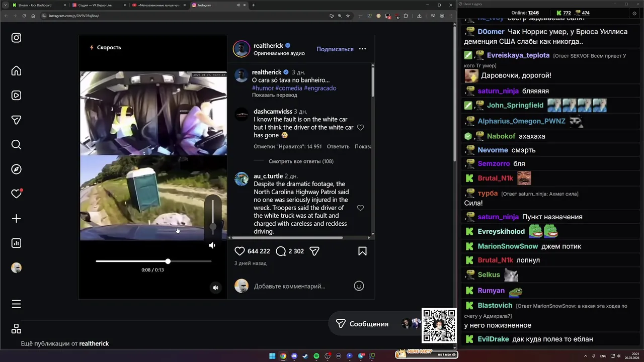This screenshot has height=362, width=644.
Task: Change input language ENG in tray
Action: [x=603, y=355]
